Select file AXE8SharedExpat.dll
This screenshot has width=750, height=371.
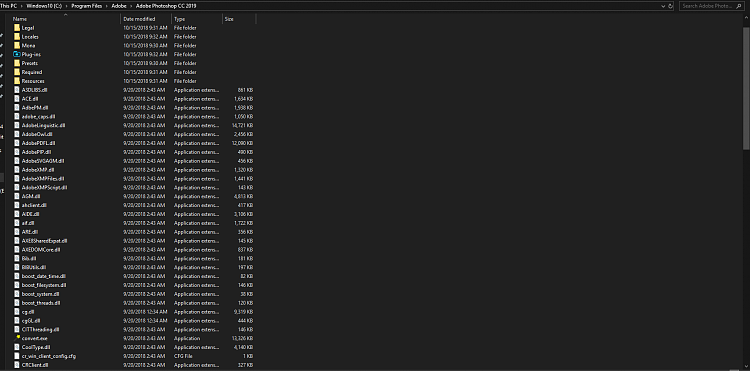tap(44, 240)
